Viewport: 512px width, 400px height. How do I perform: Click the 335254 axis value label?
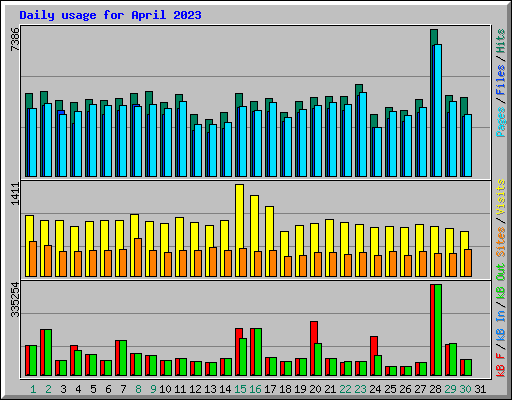click(15, 299)
